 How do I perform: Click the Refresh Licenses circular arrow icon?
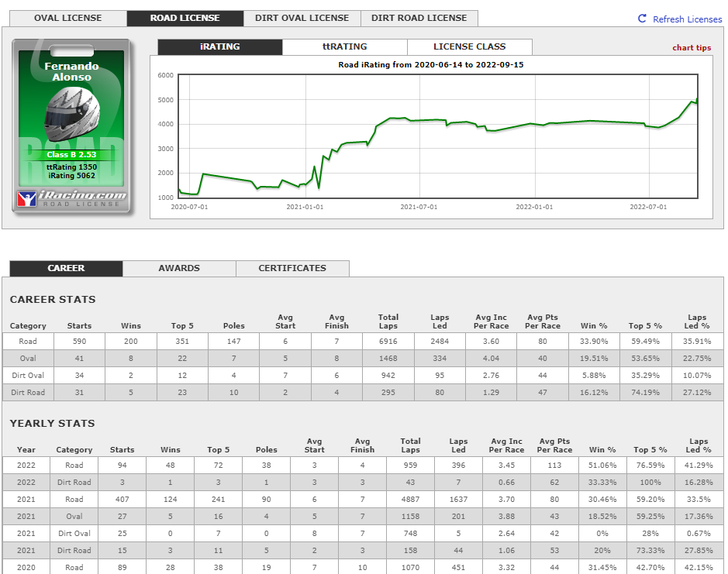click(x=642, y=19)
